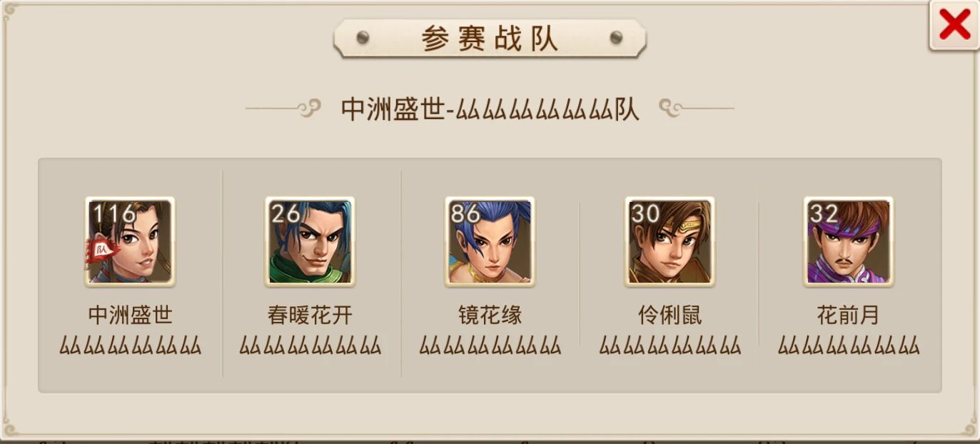Close the 参赛战队 dialog
The height and width of the screenshot is (444, 980).
954,26
